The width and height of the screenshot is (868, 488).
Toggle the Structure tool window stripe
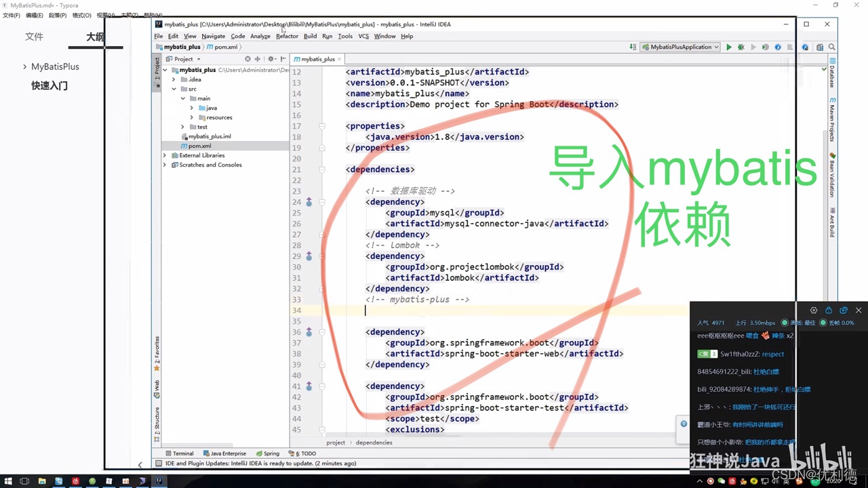tap(157, 424)
